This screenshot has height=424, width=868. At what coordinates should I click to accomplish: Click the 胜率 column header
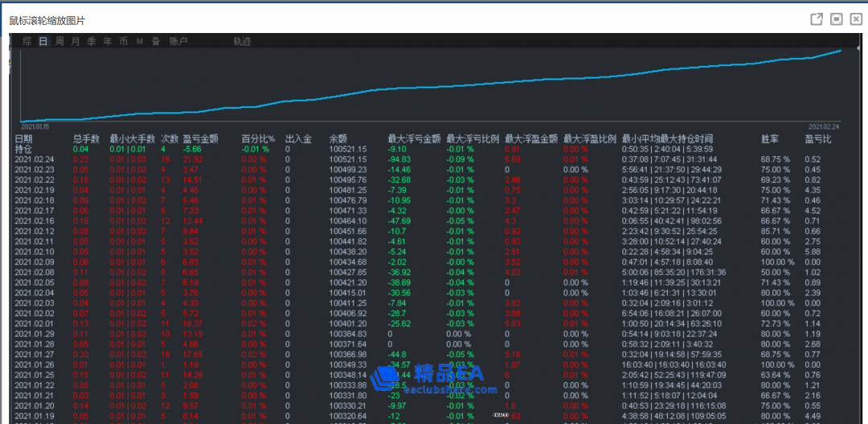(770, 139)
